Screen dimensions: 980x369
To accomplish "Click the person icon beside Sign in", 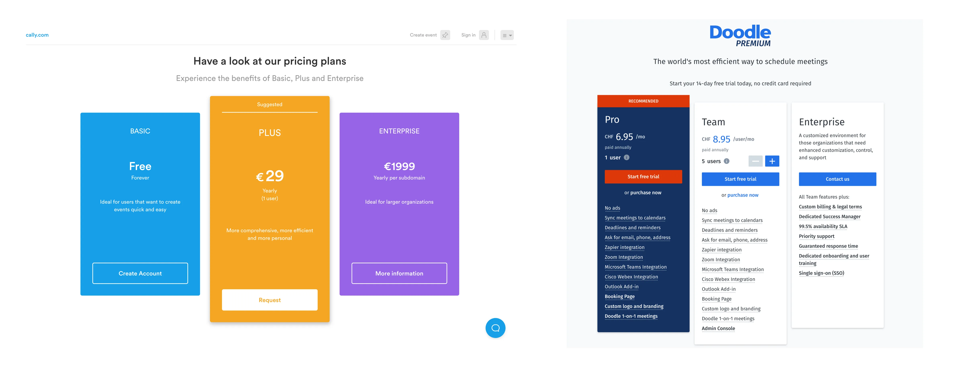I will [x=484, y=35].
